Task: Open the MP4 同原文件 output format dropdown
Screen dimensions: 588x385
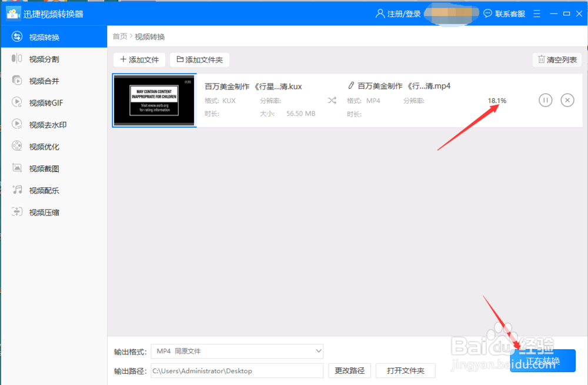Action: [237, 351]
